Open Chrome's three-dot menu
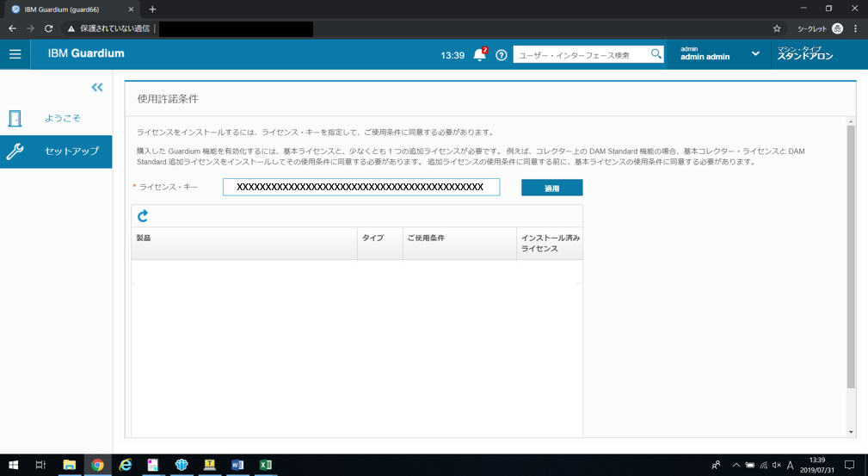This screenshot has height=476, width=868. click(856, 28)
